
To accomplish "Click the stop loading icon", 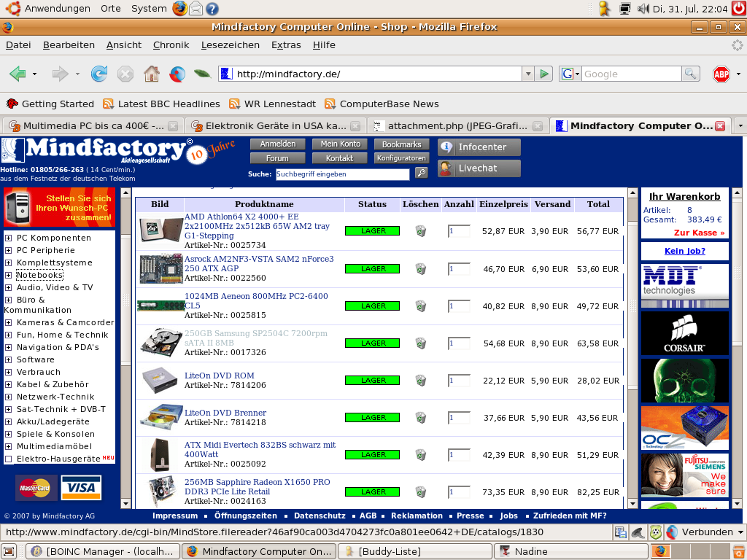I will click(x=125, y=74).
